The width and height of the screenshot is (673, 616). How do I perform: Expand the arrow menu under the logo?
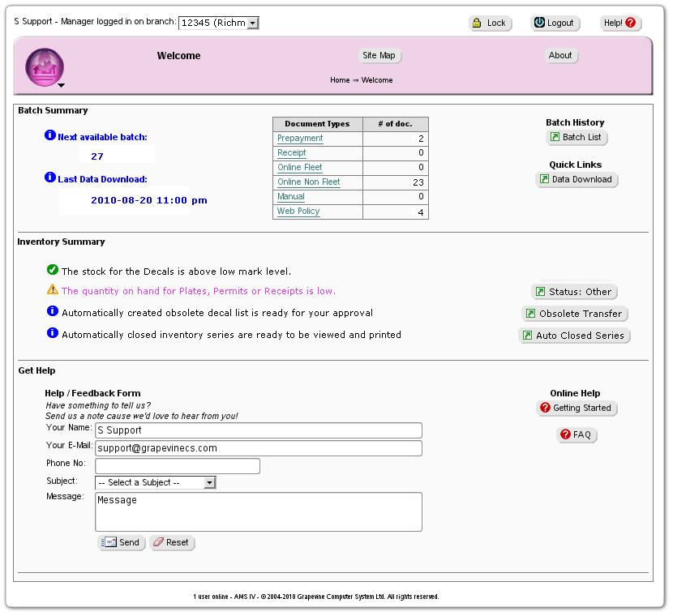tap(61, 85)
